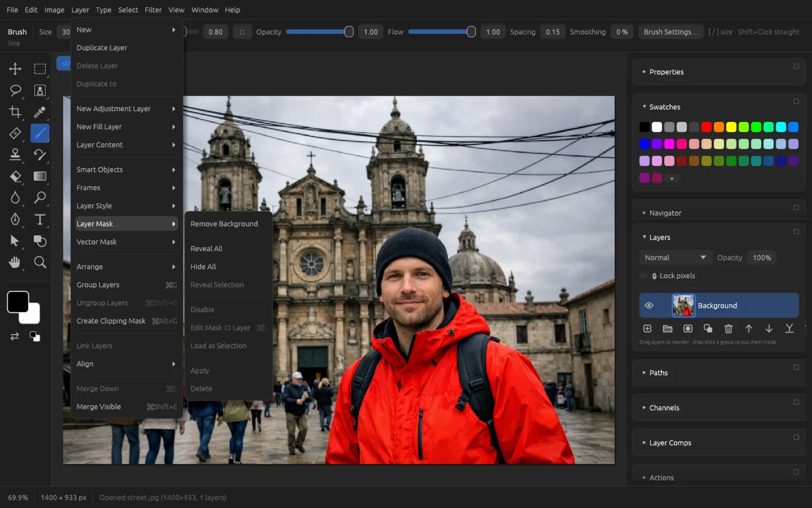Add a new swatch with plus button
812x508 pixels.
[671, 178]
